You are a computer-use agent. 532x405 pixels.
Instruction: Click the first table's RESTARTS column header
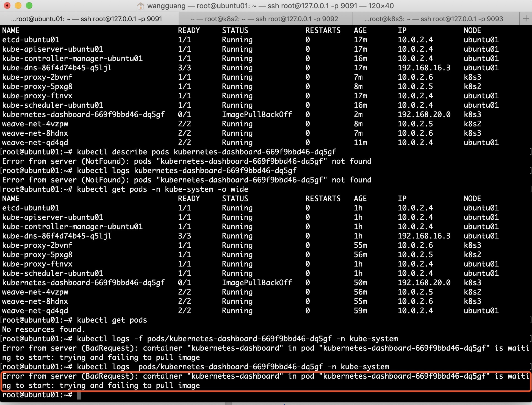click(x=323, y=30)
